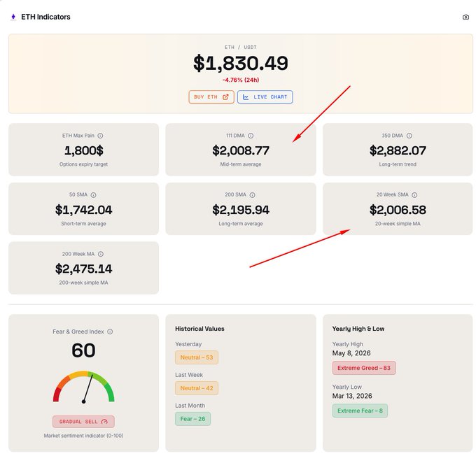Click the Neutral – 53 yesterday badge
The width and height of the screenshot is (476, 456).
click(197, 357)
